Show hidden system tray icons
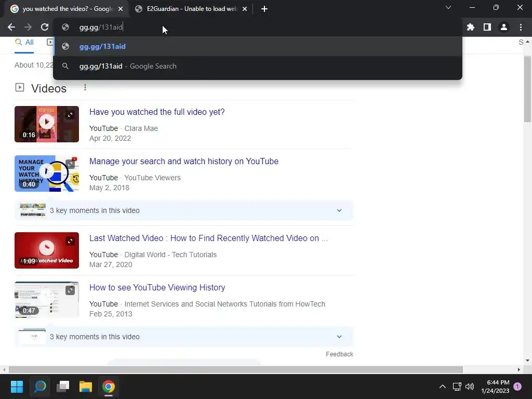 pos(443,387)
